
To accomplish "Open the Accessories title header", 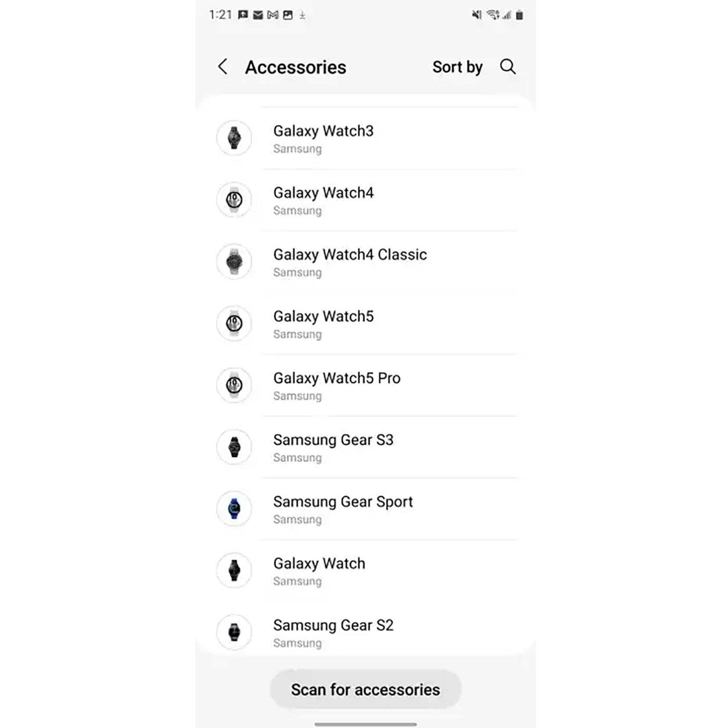I will click(x=296, y=67).
